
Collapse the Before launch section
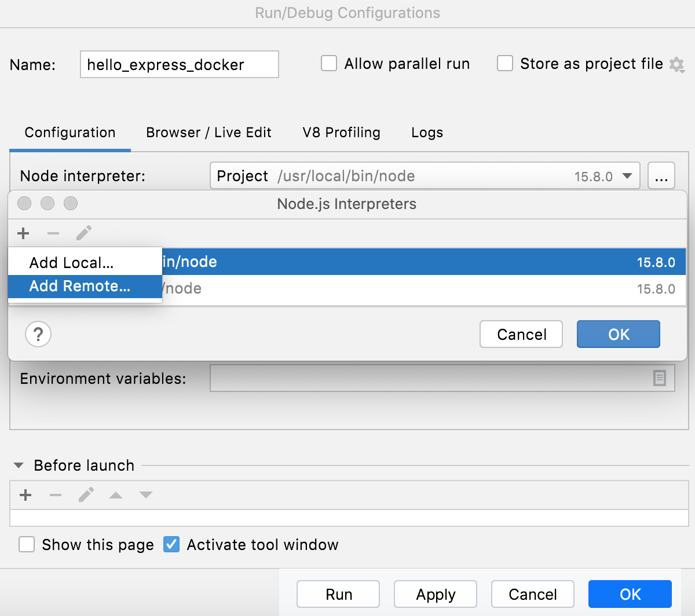click(19, 465)
